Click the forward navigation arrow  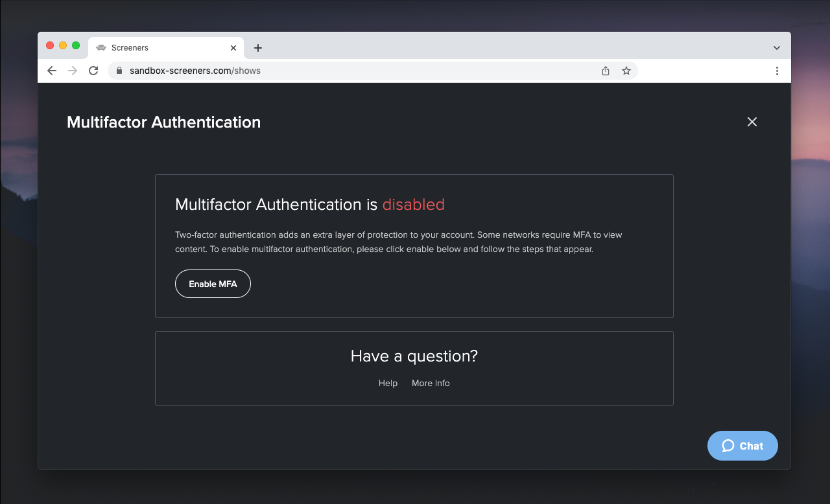[72, 71]
